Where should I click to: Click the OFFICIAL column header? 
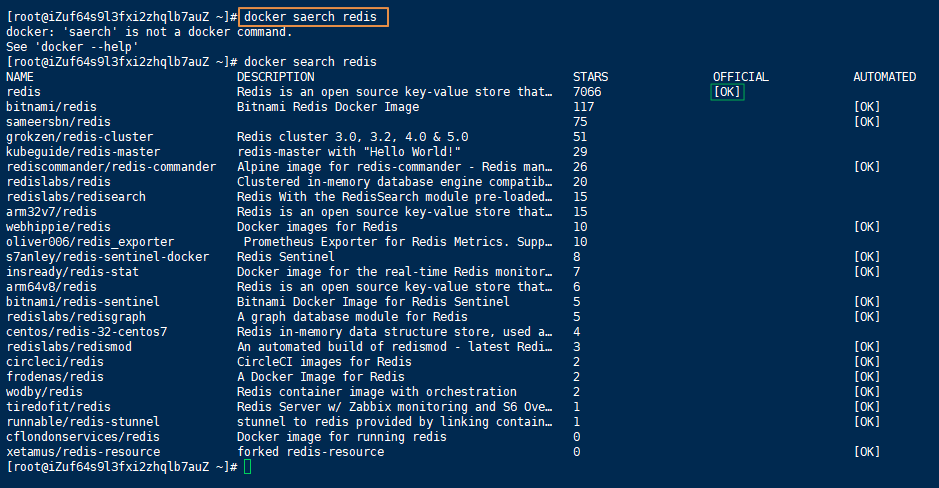point(740,77)
